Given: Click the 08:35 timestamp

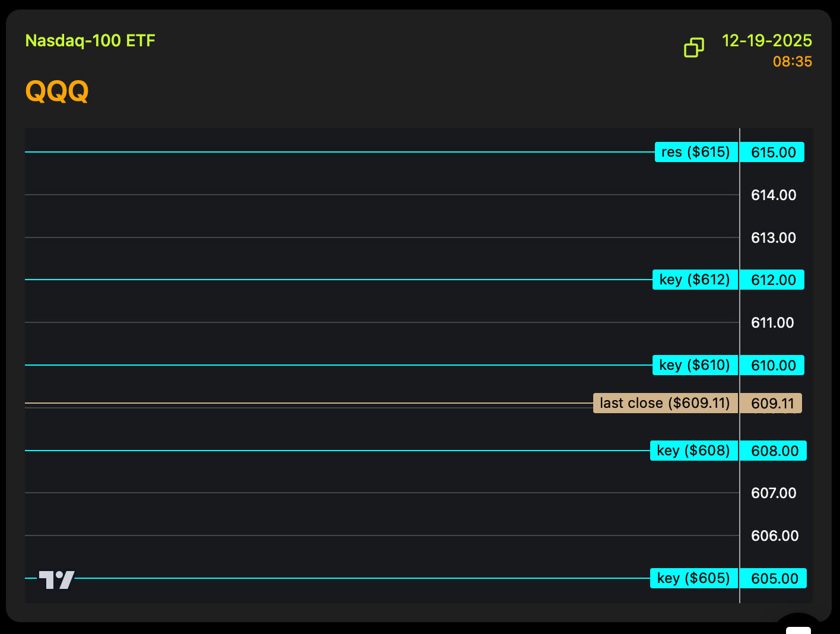Looking at the screenshot, I should click(x=792, y=62).
